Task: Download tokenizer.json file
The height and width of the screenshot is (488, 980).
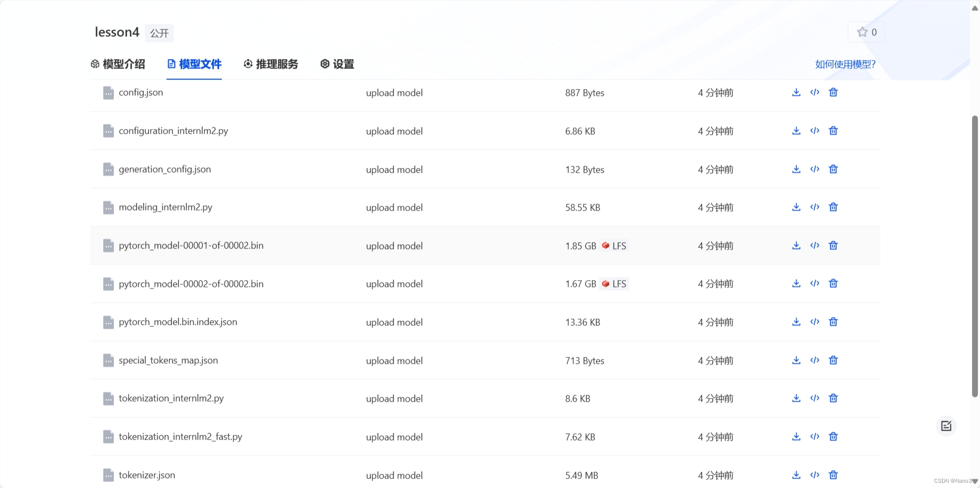Action: (796, 475)
